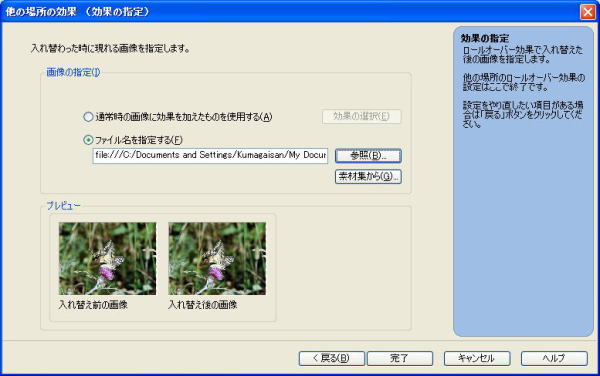Click the 入れ替わった時に現れる画像を指定します text
This screenshot has width=600, height=376.
(x=111, y=49)
